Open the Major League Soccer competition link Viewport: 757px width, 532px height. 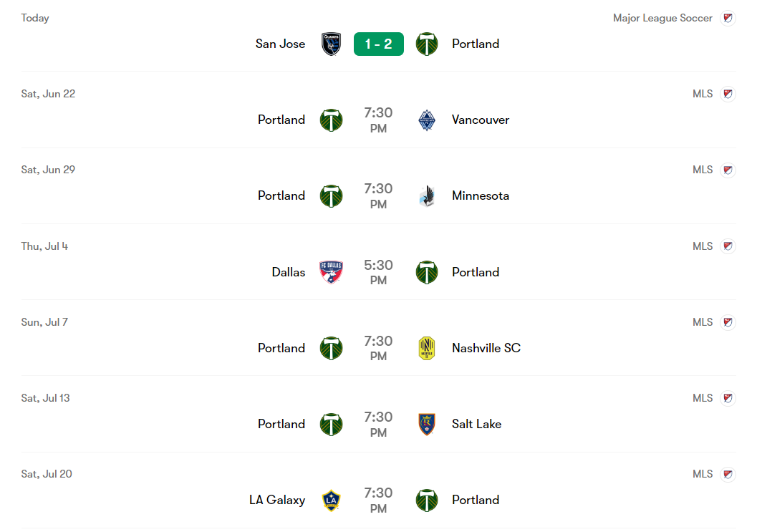pos(662,18)
